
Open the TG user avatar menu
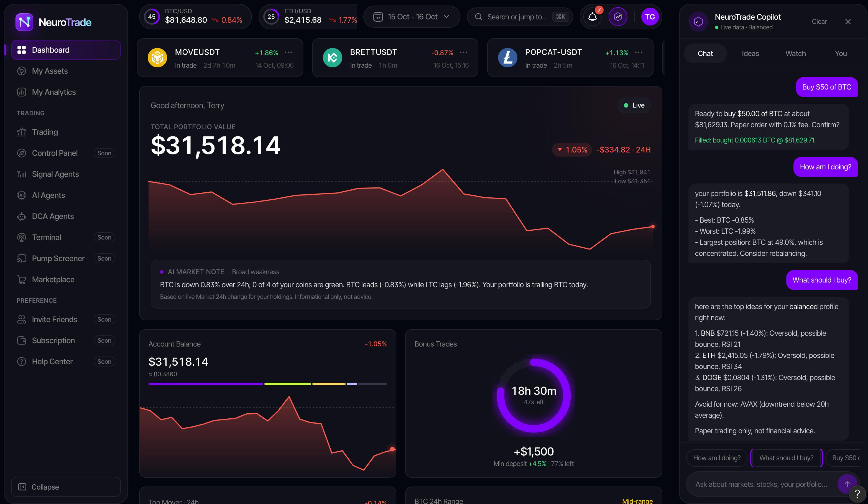pos(650,17)
